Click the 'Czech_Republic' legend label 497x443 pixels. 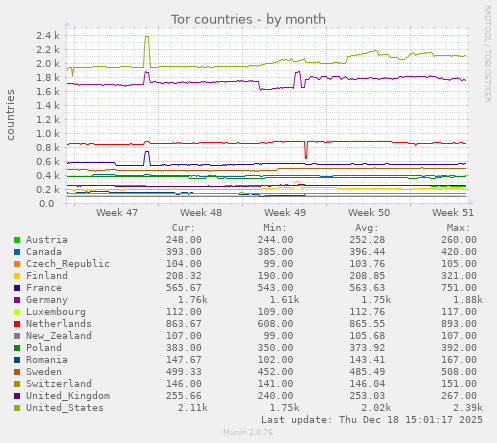[68, 264]
